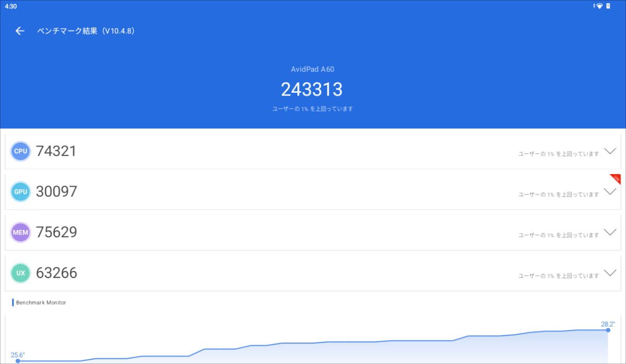The width and height of the screenshot is (626, 364).
Task: Click the GPU score badge icon
Action: point(21,192)
